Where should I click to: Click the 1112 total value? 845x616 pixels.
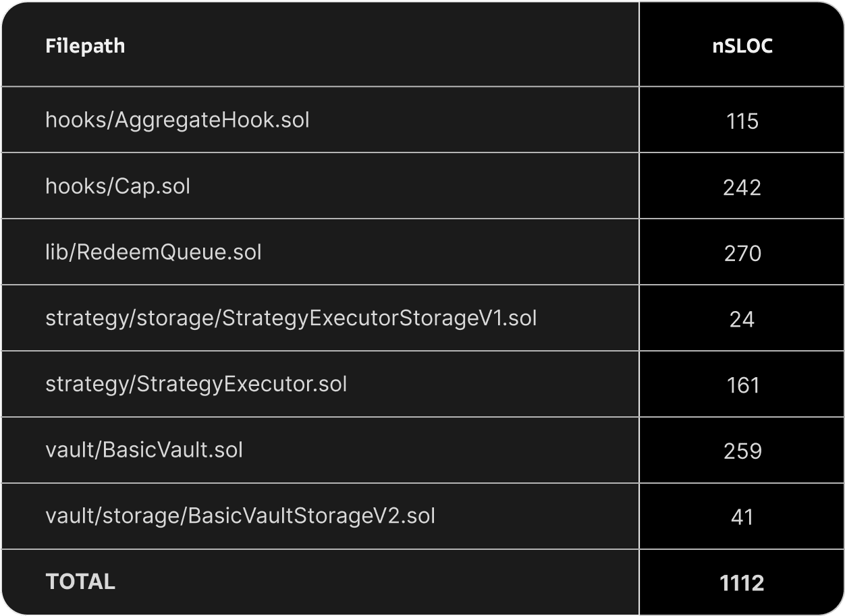click(742, 583)
